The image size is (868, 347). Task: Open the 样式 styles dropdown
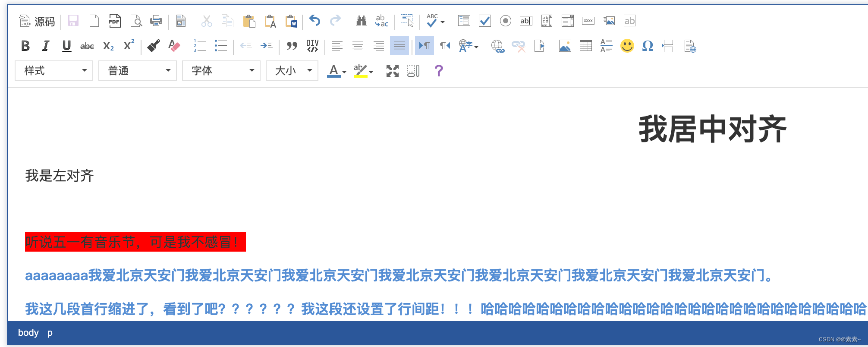54,71
